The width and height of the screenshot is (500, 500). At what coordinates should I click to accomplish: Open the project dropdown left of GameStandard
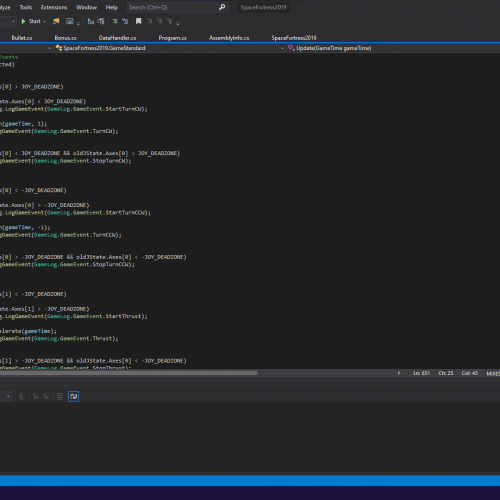49,48
